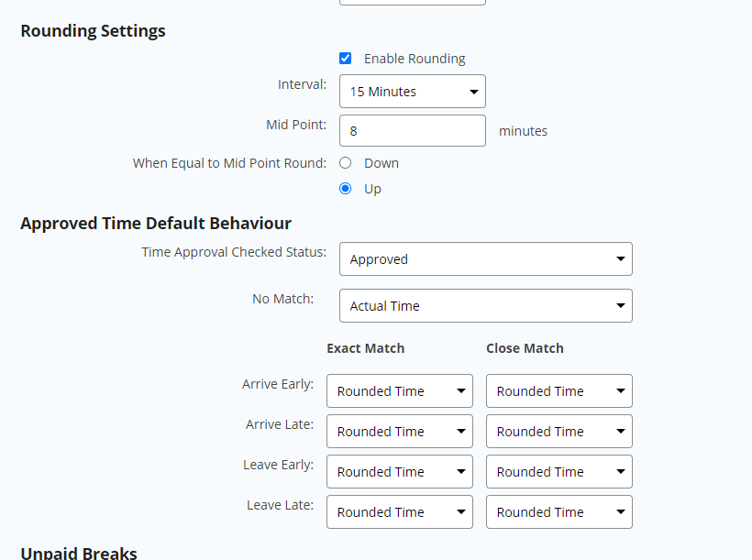This screenshot has height=560, width=752.
Task: Open the Interval 15 Minutes dropdown
Action: pyautogui.click(x=413, y=91)
